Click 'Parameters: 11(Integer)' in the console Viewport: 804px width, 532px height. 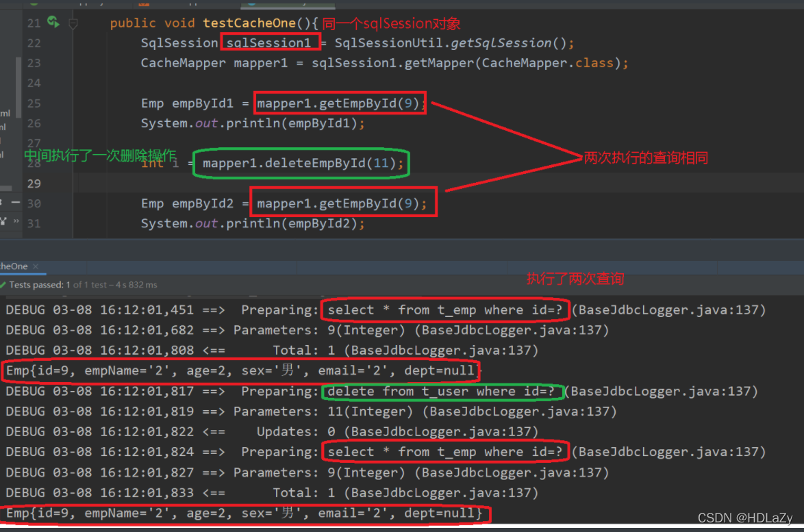click(x=323, y=411)
